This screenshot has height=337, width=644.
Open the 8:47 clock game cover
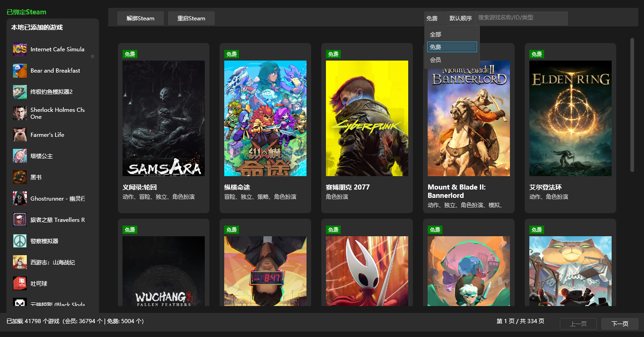[265, 271]
